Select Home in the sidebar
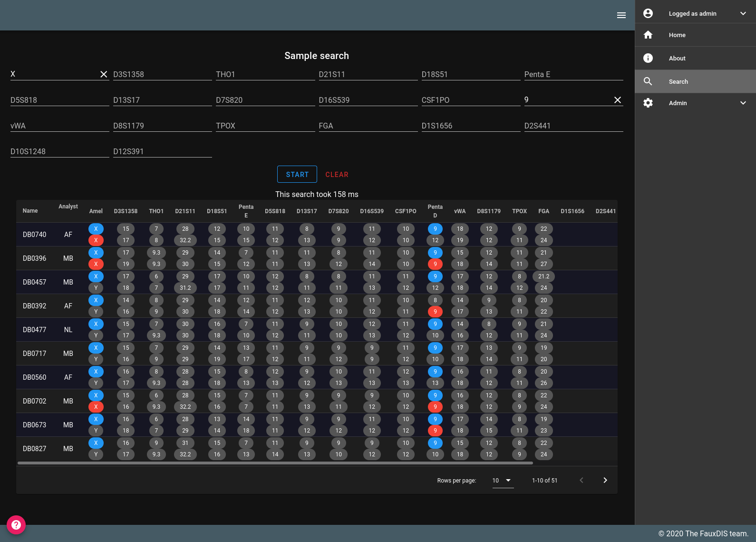The height and width of the screenshot is (542, 756). (x=696, y=35)
